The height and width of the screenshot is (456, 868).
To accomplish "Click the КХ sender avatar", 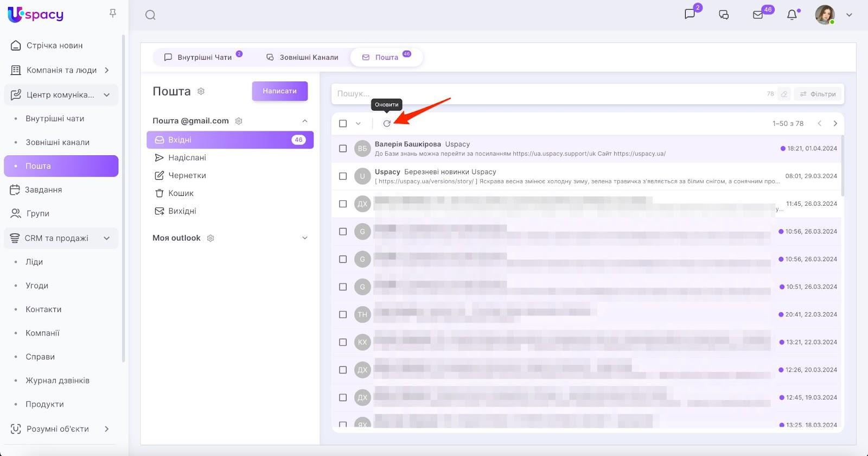I will [362, 343].
